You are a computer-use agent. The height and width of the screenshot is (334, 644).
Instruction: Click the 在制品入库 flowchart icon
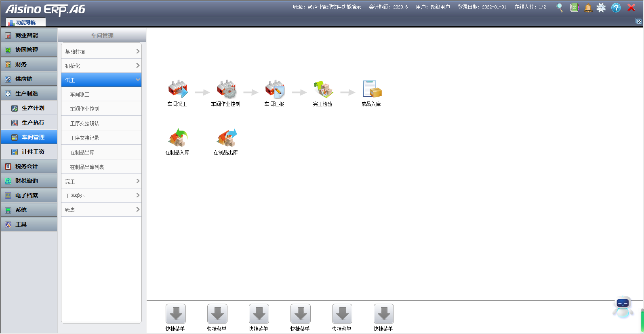click(x=177, y=138)
